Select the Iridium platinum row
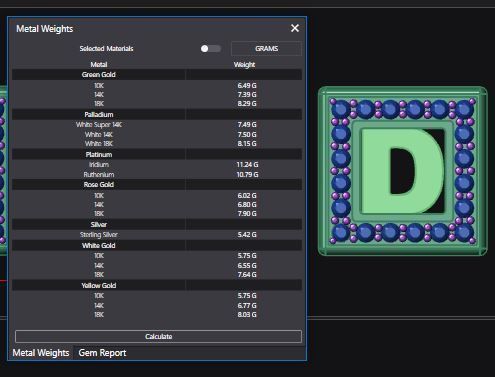 pos(157,165)
